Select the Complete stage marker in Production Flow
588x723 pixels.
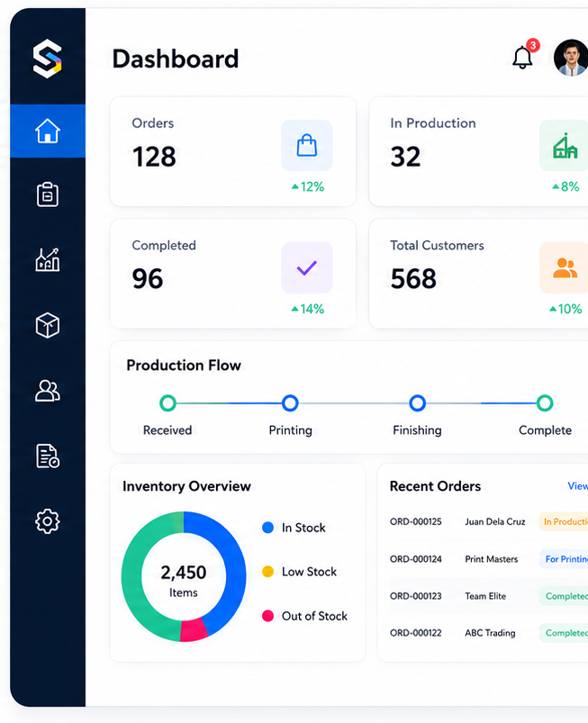545,403
